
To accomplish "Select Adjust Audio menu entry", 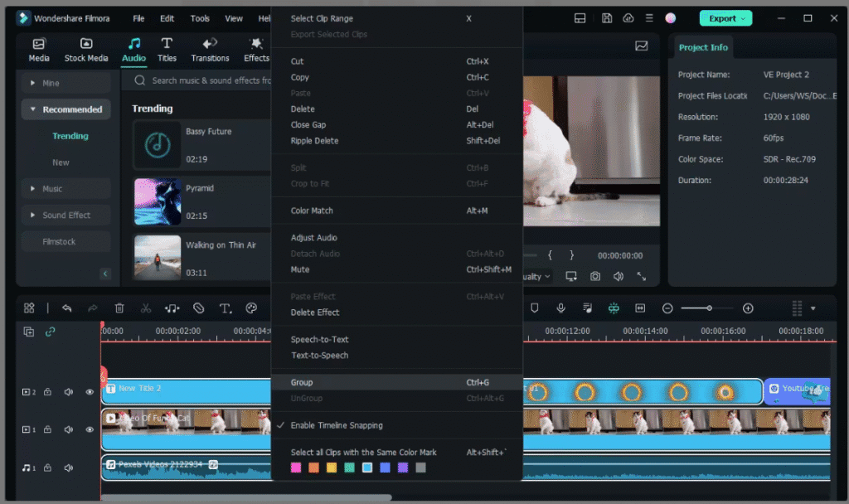I will pos(397,238).
